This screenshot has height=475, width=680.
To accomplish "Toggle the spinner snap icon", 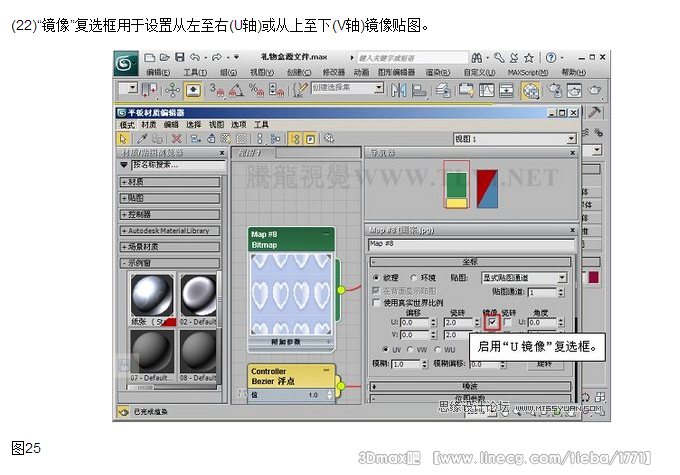I will 276,90.
